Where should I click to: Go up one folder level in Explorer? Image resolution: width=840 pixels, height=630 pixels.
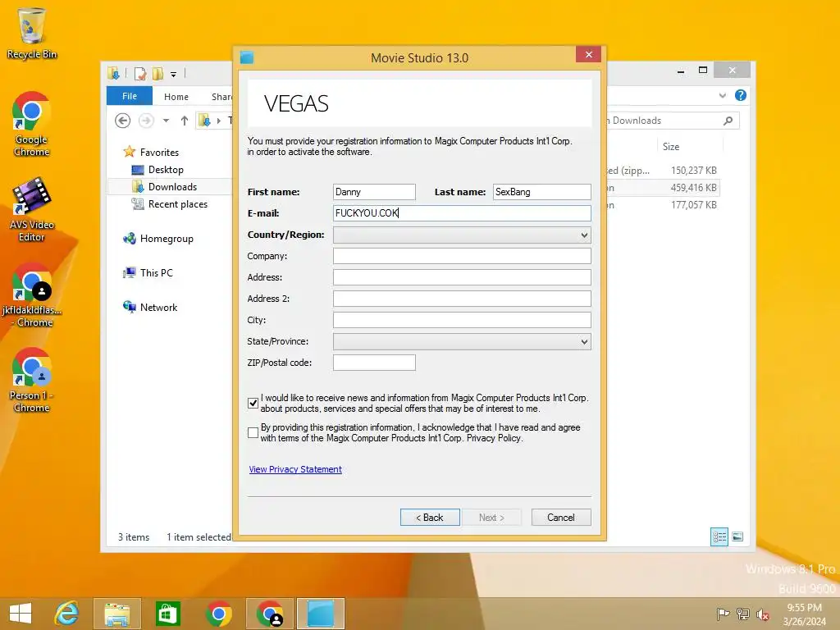(185, 121)
